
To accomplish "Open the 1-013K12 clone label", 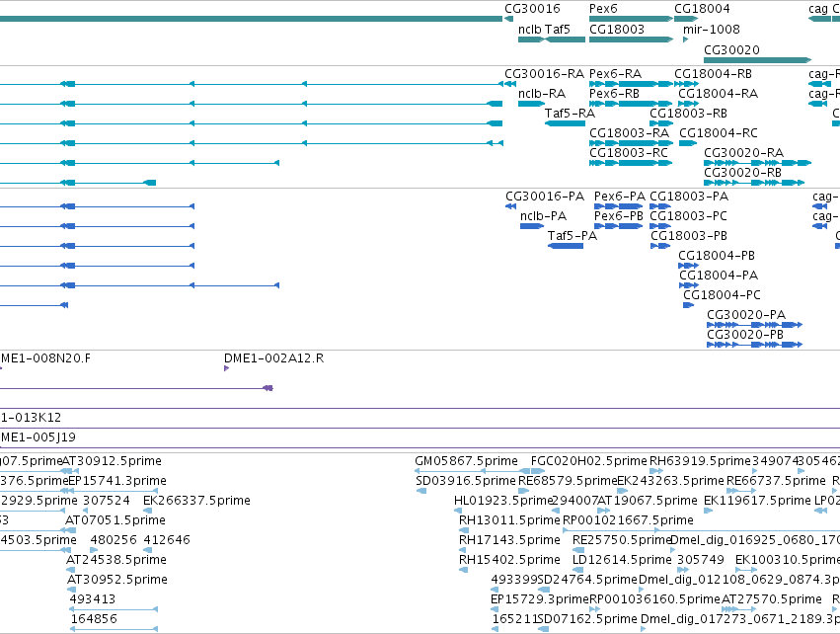I will point(31,418).
